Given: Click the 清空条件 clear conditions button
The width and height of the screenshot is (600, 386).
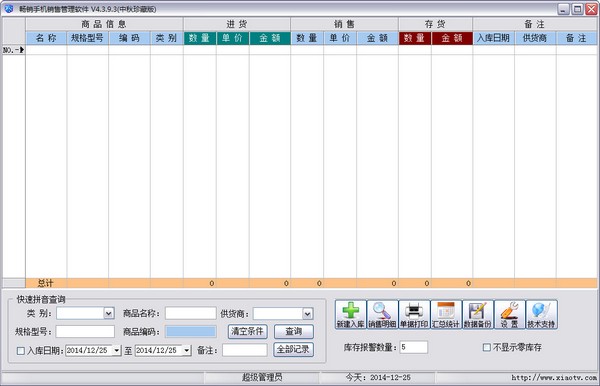Looking at the screenshot, I should click(248, 331).
